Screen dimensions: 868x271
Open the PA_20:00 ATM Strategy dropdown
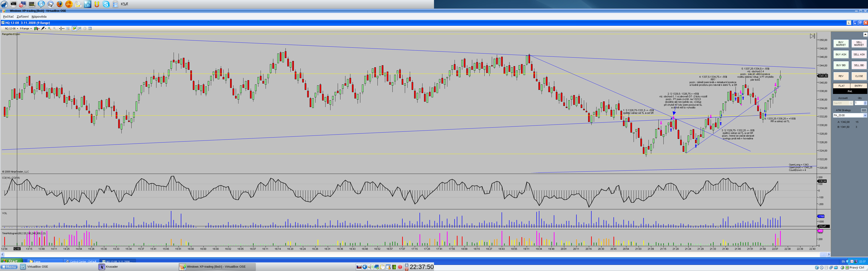865,115
